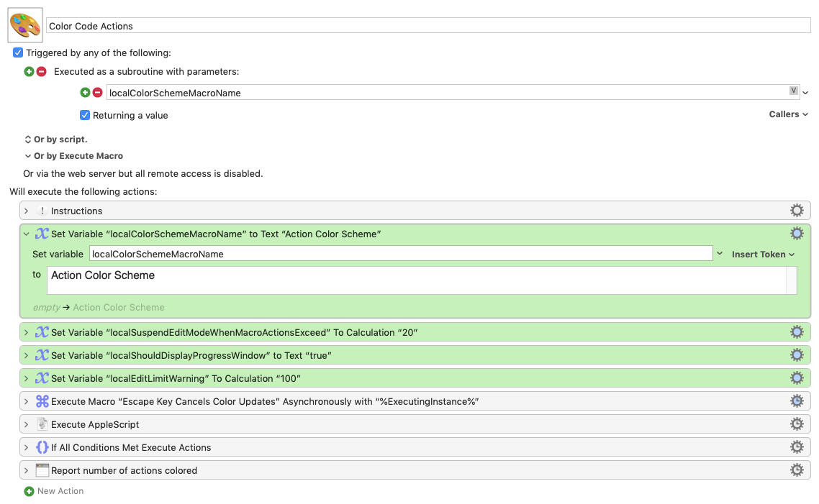Click the command-key icon of the Execute Macro action

42,401
